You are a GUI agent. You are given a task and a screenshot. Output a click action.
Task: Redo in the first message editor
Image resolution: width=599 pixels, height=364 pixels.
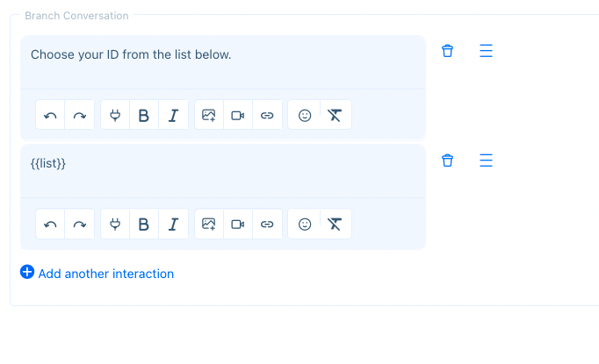(x=79, y=115)
